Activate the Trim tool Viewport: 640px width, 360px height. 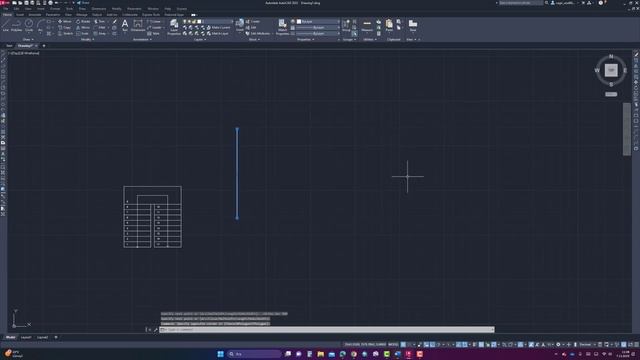[x=100, y=21]
